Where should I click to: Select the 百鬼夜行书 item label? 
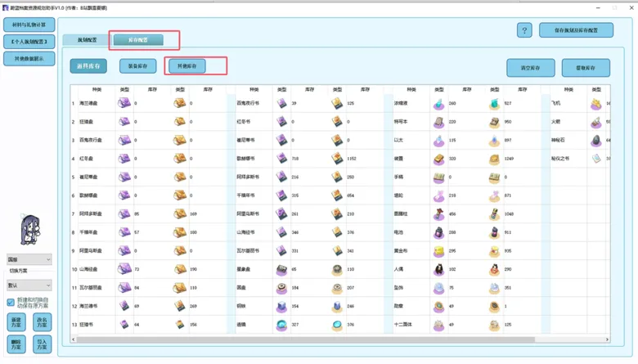(248, 103)
